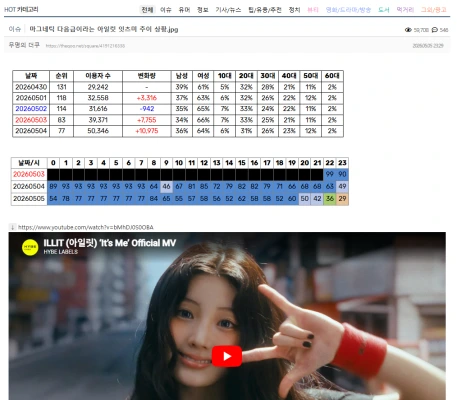Screen dimensions: 457x400
Task: Play the ILLIT 'It's Me' video
Action: point(227,356)
